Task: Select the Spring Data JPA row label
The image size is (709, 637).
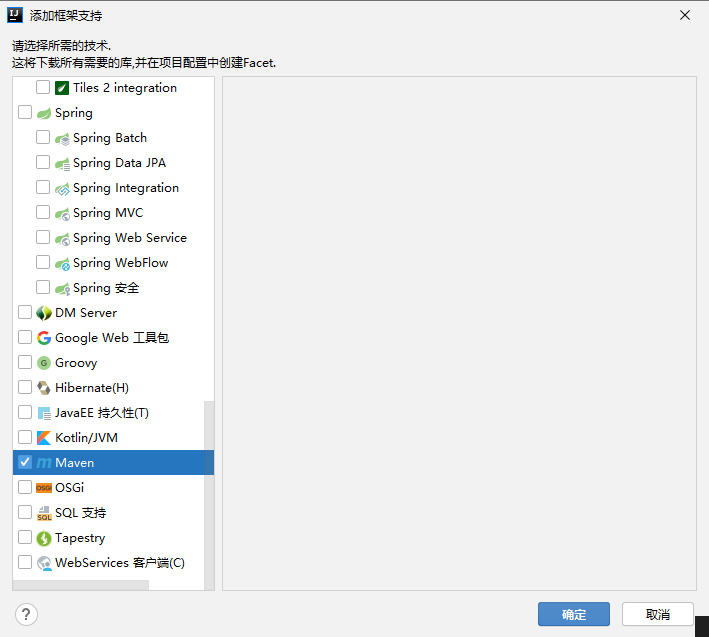Action: pyautogui.click(x=119, y=163)
